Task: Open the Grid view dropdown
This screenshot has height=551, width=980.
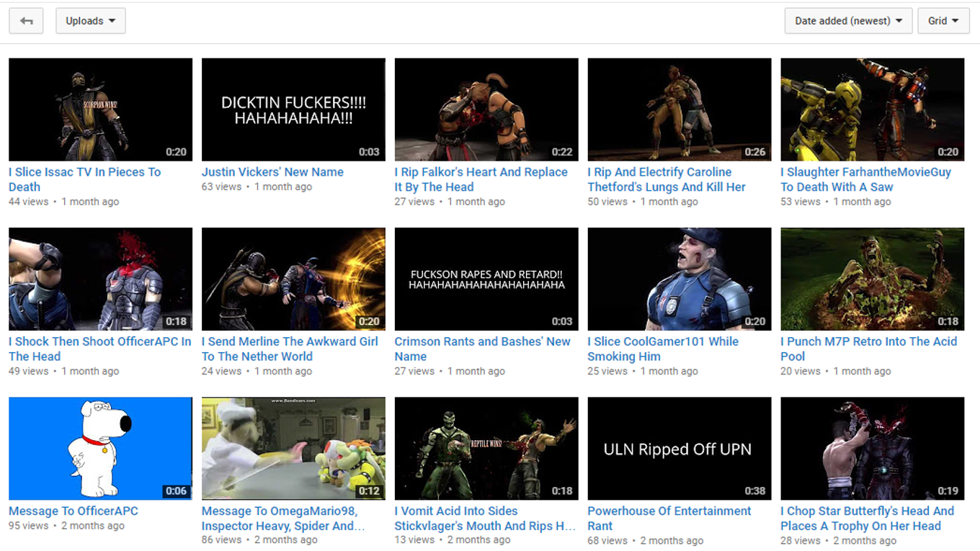Action: (943, 21)
